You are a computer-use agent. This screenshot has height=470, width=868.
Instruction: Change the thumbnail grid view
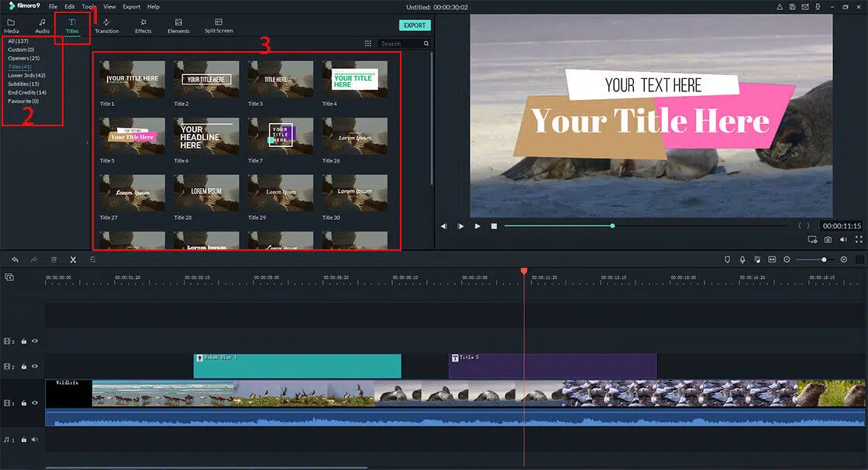367,44
